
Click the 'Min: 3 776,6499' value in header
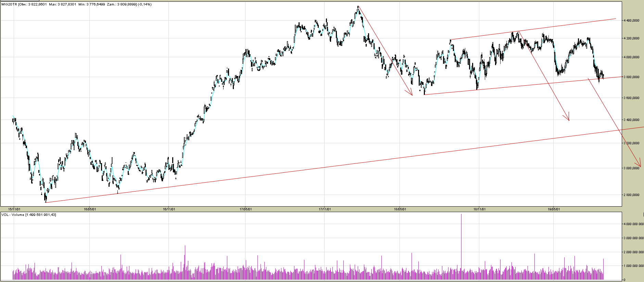pos(92,4)
